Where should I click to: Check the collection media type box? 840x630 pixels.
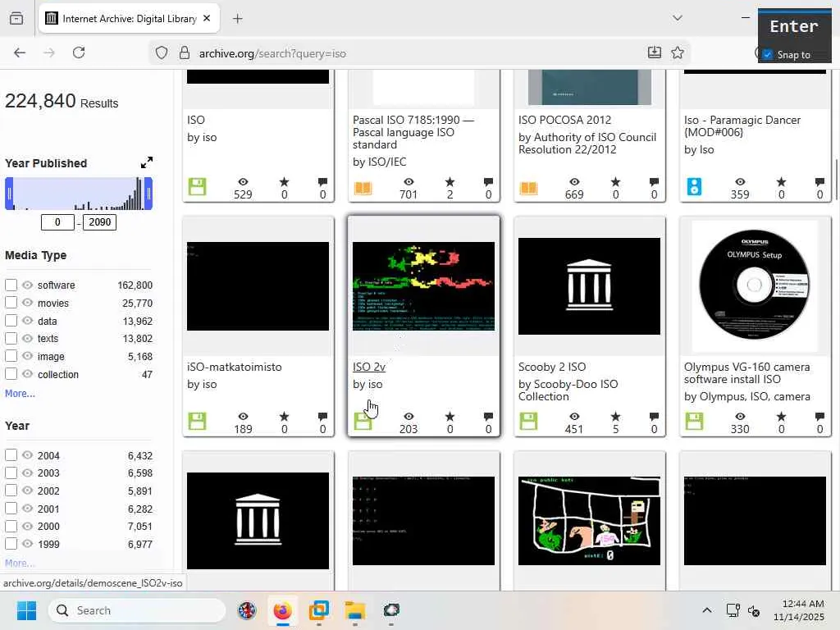point(11,374)
